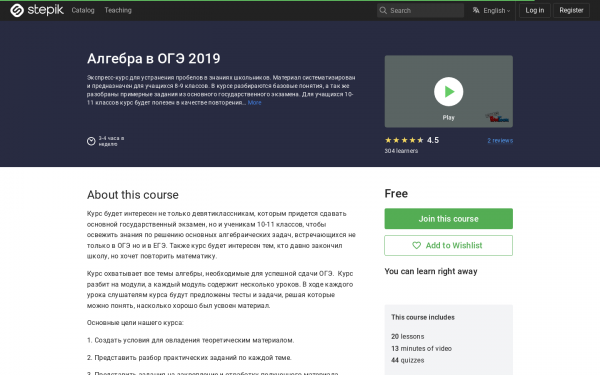Viewport: 600px width, 375px height.
Task: Click You can learn right away text
Action: 431,271
